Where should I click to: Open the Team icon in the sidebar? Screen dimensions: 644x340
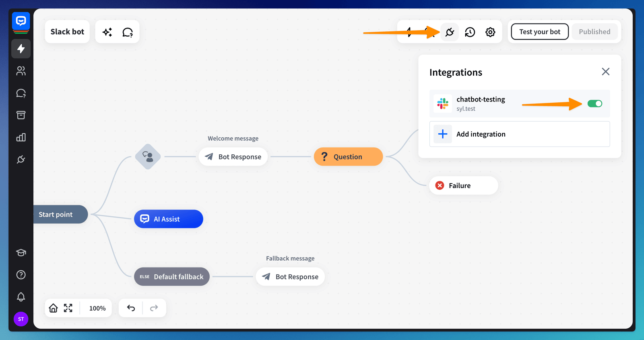pyautogui.click(x=21, y=71)
